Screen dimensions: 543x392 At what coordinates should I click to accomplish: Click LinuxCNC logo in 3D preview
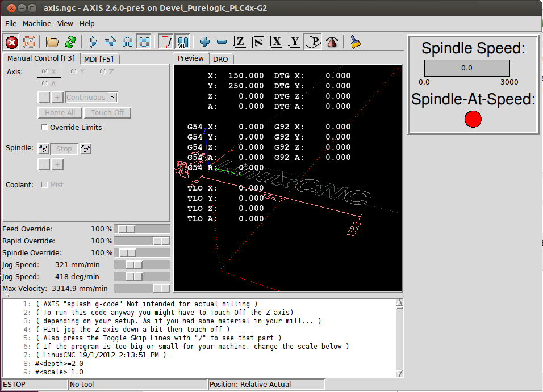293,183
